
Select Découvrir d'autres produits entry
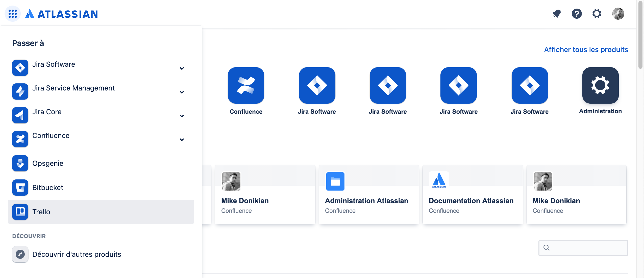[x=77, y=254]
